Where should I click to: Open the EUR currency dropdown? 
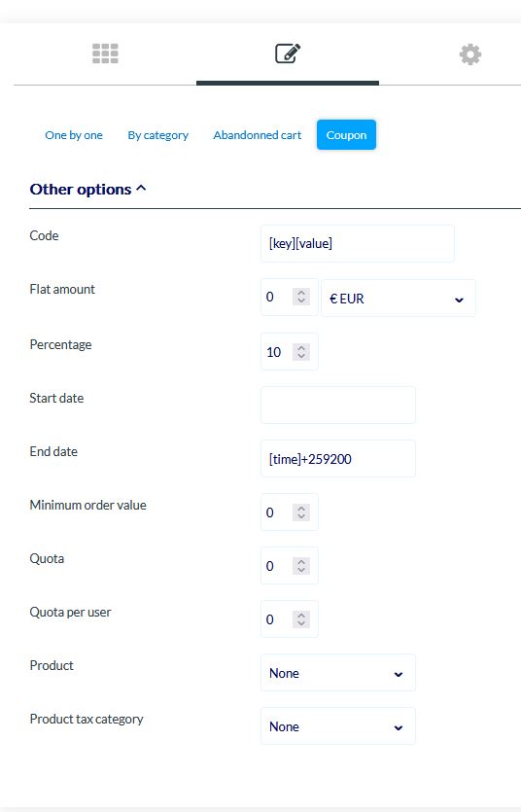coord(398,299)
